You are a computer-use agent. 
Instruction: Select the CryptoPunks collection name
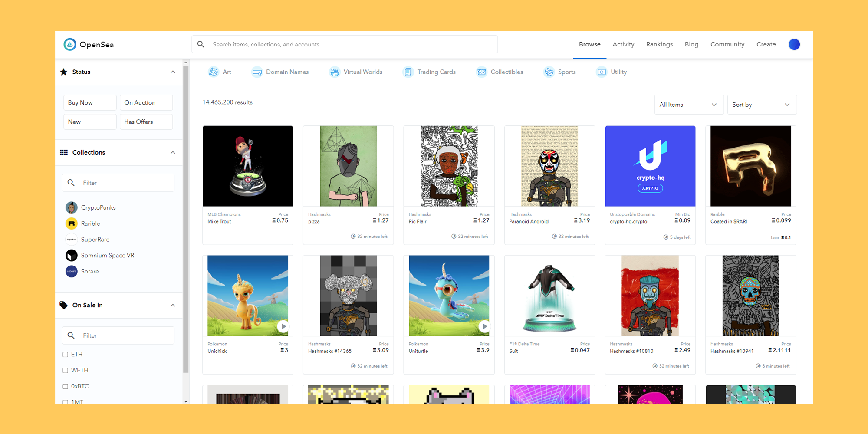99,207
